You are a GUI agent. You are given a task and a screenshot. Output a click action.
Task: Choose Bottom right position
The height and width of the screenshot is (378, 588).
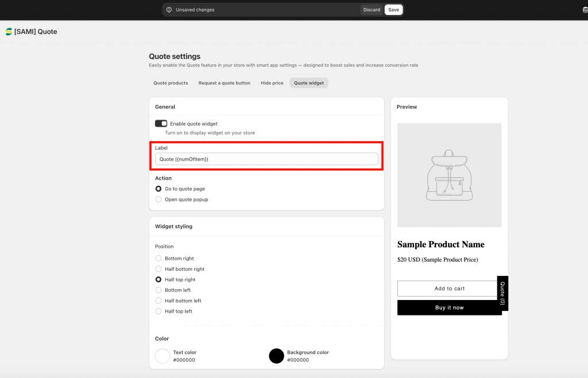[x=158, y=259]
